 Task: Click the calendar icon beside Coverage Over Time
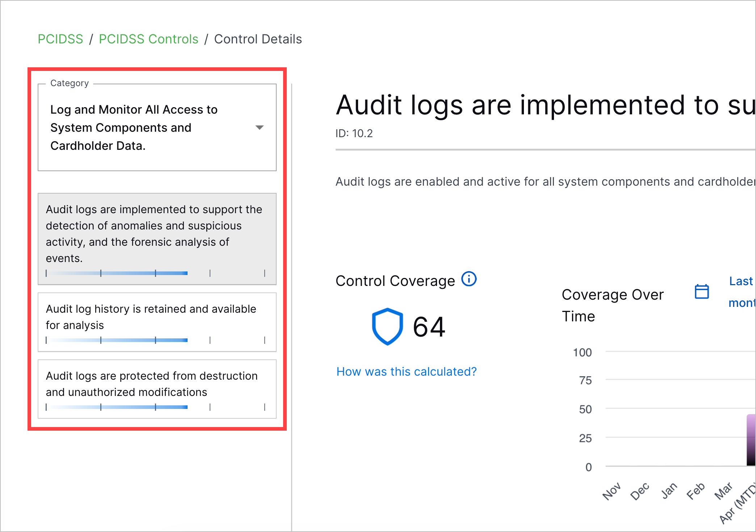pyautogui.click(x=702, y=291)
